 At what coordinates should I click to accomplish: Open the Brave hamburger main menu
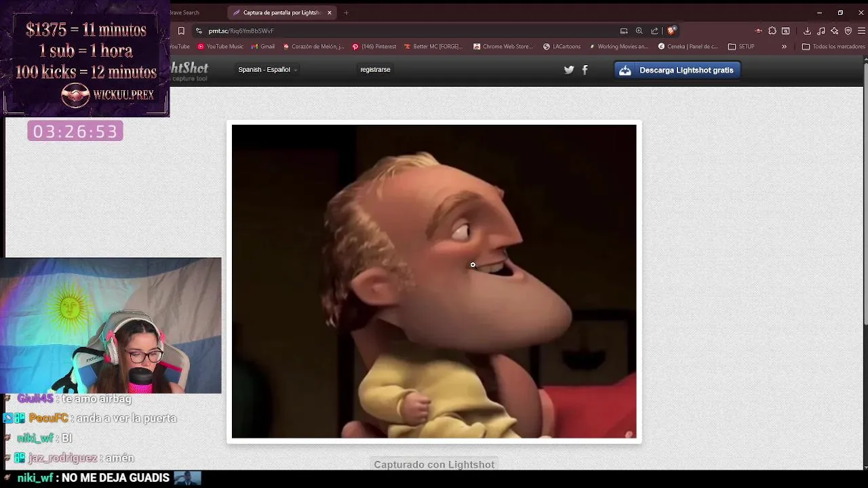point(861,30)
